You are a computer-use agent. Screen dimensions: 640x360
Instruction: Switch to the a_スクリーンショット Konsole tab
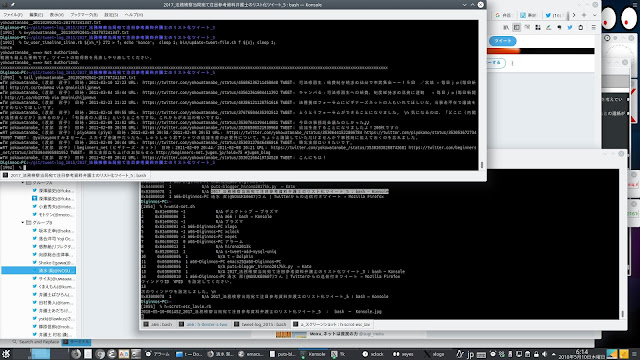pyautogui.click(x=331, y=324)
